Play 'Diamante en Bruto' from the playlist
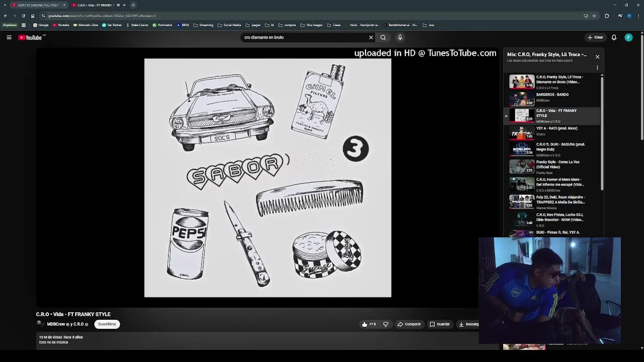The width and height of the screenshot is (644, 362). coord(552,82)
